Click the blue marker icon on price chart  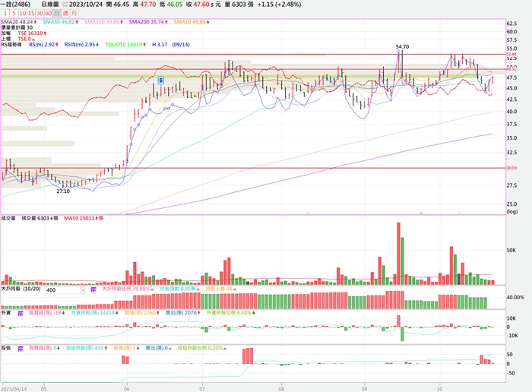point(160,79)
